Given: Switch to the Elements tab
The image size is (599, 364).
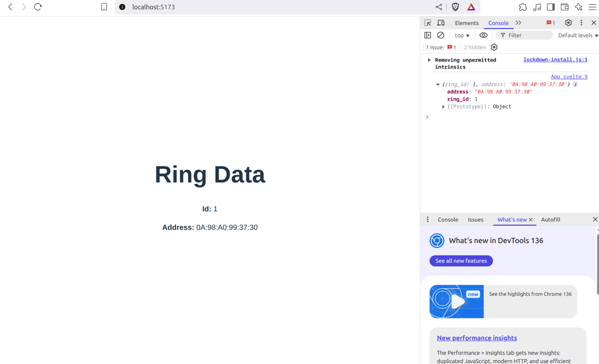Looking at the screenshot, I should [x=467, y=23].
